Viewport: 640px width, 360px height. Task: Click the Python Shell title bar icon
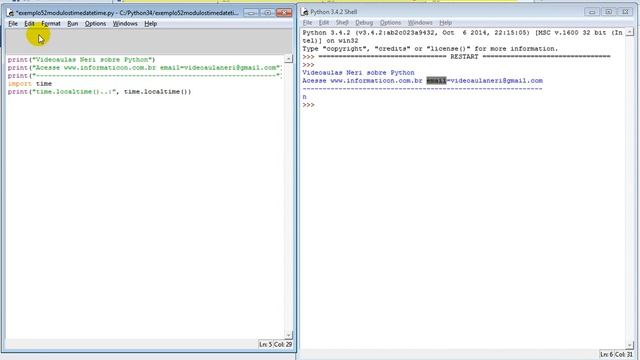(304, 12)
